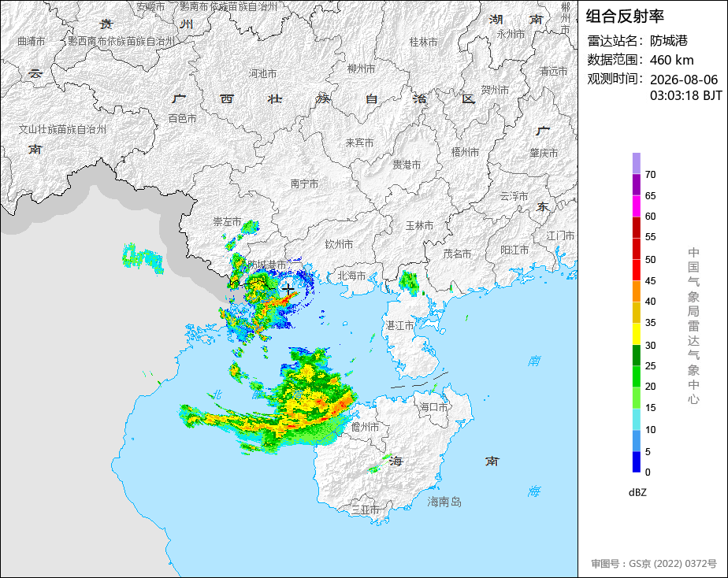Click the black cross radar station marker
Image resolution: width=728 pixels, height=578 pixels.
pyautogui.click(x=288, y=290)
